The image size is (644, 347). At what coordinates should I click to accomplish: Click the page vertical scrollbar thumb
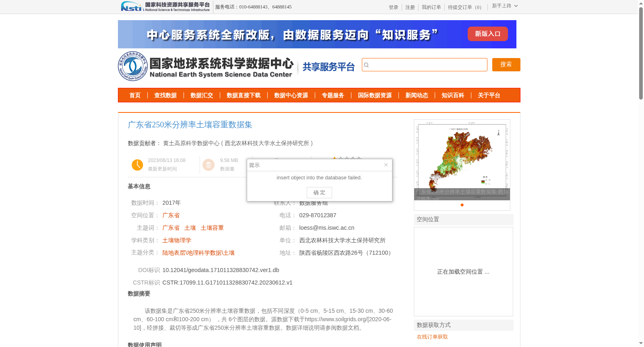(x=641, y=53)
